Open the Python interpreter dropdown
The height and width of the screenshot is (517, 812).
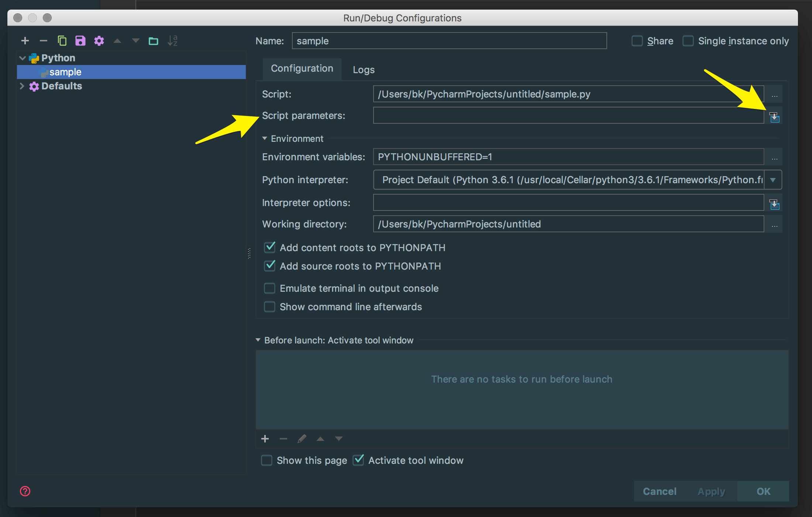773,180
